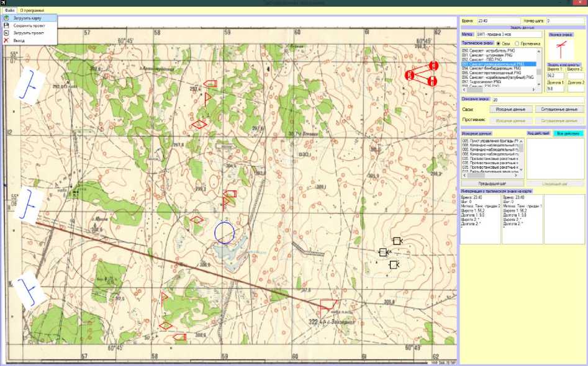Select list row 096 Самолет - корабельный
Image resolution: width=588 pixels, height=366 pixels.
(x=499, y=77)
